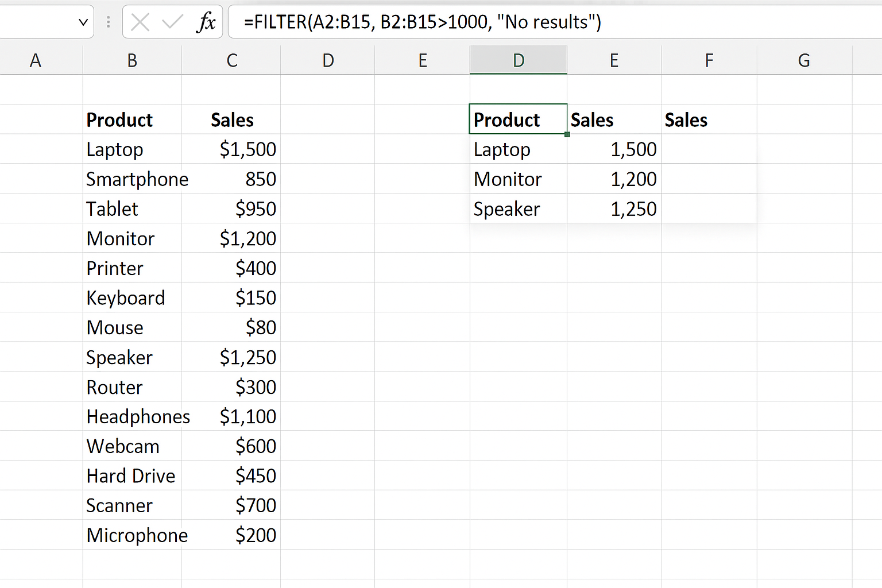Click the confirm checkmark icon in formula bar
Image resolution: width=882 pixels, height=588 pixels.
[x=172, y=22]
